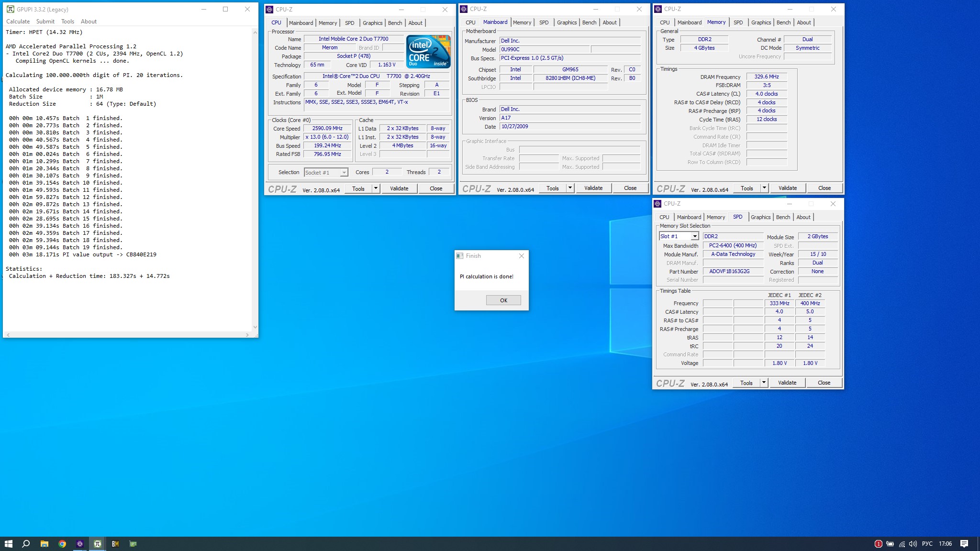Close the Finish dialog with X
Viewport: 980px width, 551px height.
[522, 256]
